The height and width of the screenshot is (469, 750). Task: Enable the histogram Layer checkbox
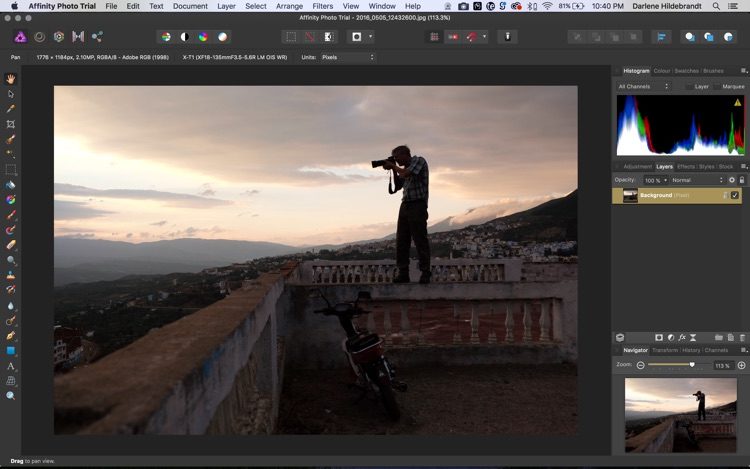tap(689, 87)
